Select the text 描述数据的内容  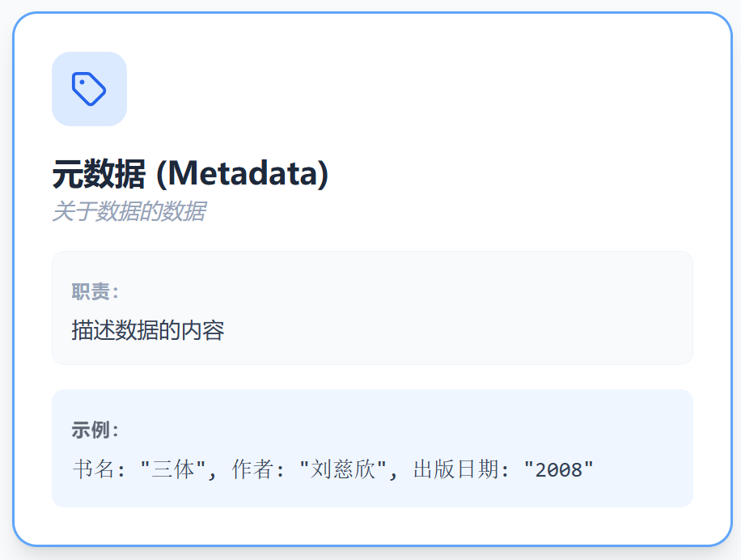click(x=148, y=330)
